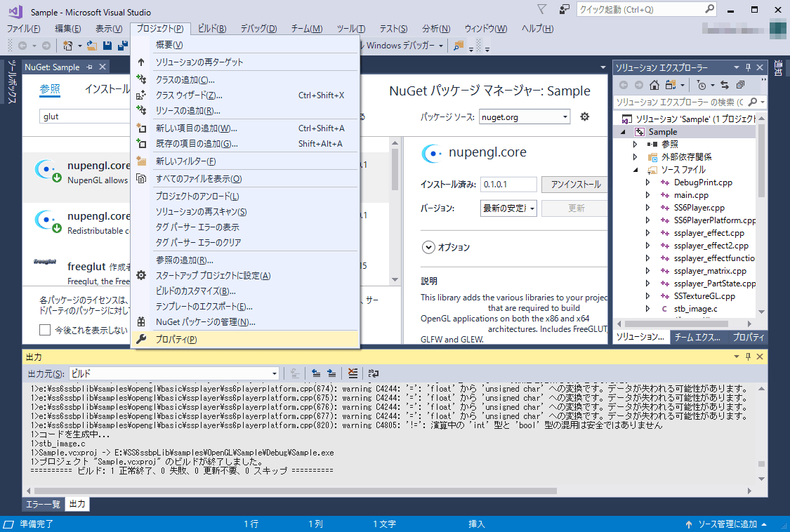Collapse the ソース ファイル folder
This screenshot has width=790, height=532.
[636, 170]
